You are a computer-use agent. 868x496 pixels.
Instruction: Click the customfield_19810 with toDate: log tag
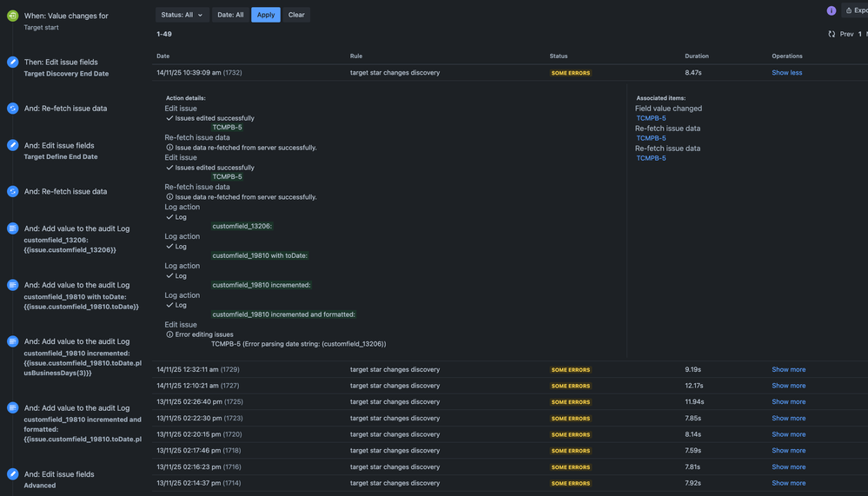coord(260,255)
